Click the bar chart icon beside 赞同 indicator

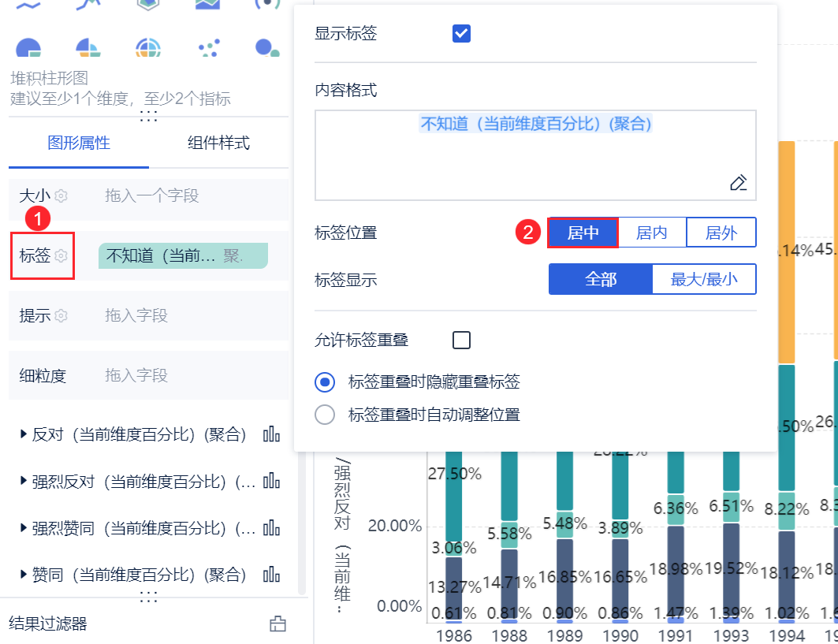272,575
